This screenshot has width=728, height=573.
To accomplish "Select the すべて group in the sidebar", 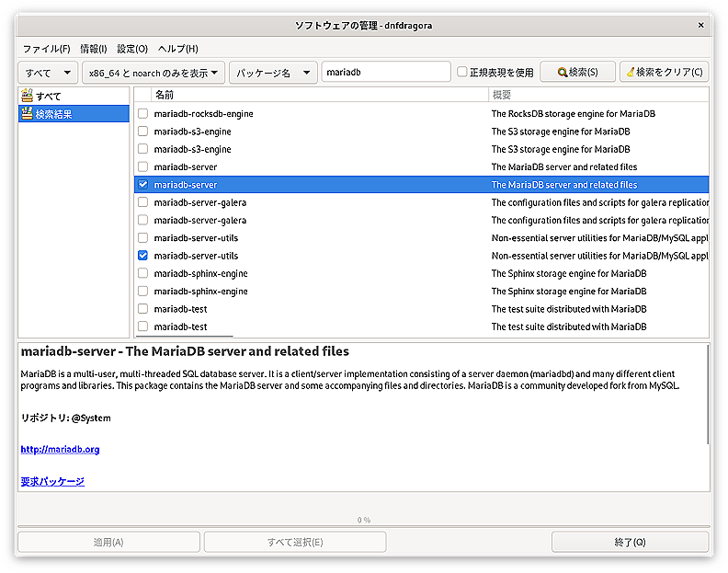I will (x=74, y=97).
